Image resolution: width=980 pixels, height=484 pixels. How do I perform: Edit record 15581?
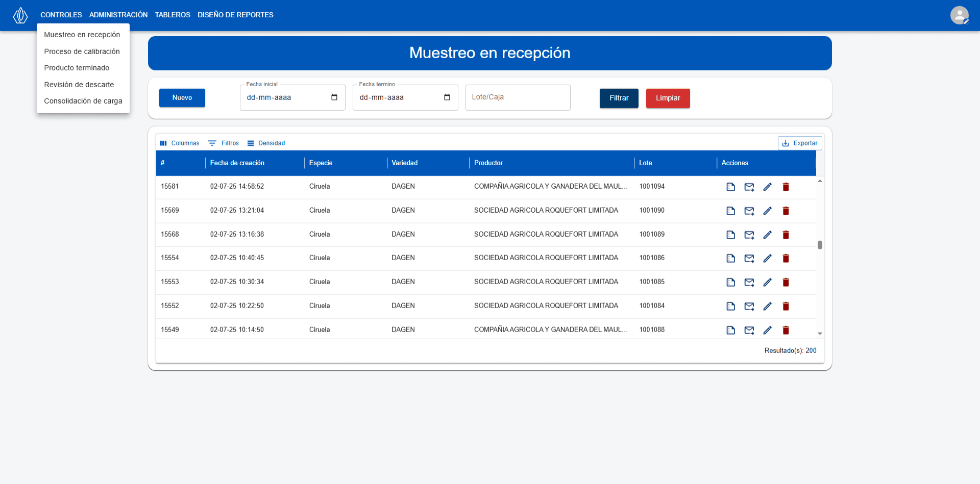pyautogui.click(x=767, y=187)
